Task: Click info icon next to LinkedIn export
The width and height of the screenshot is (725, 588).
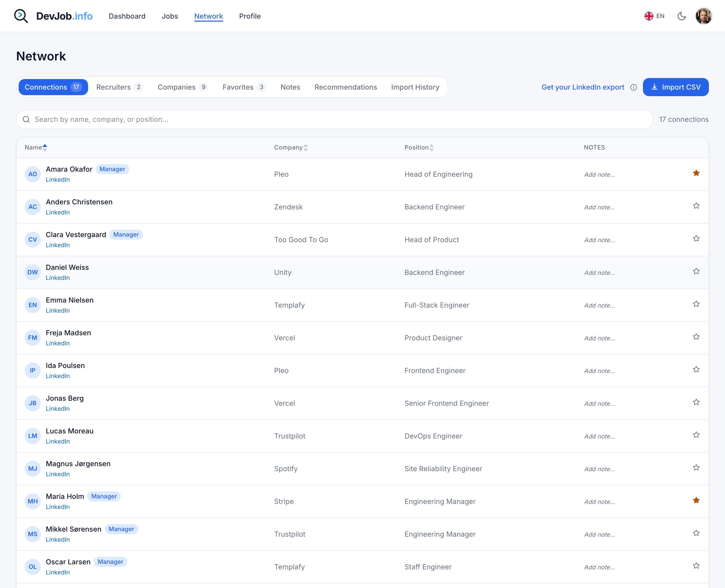Action: [634, 87]
